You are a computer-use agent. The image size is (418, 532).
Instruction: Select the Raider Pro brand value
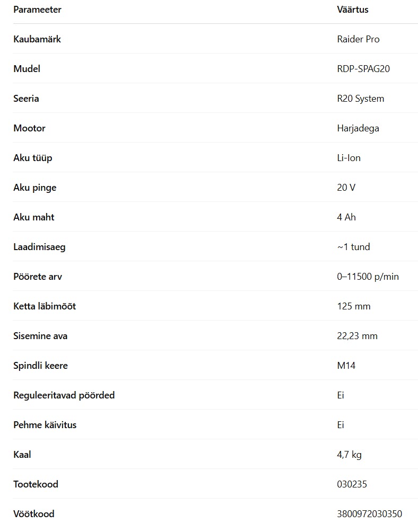tap(358, 39)
